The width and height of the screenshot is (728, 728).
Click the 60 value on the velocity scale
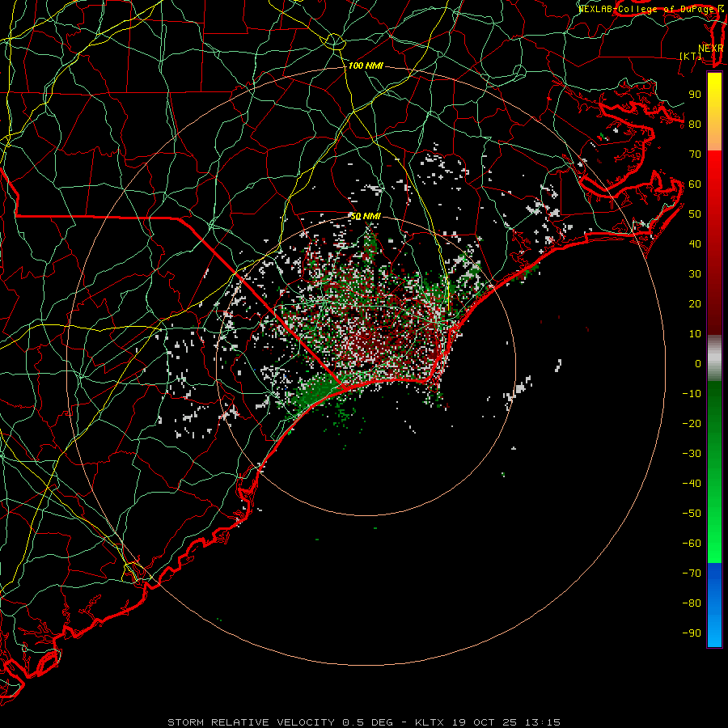[695, 184]
